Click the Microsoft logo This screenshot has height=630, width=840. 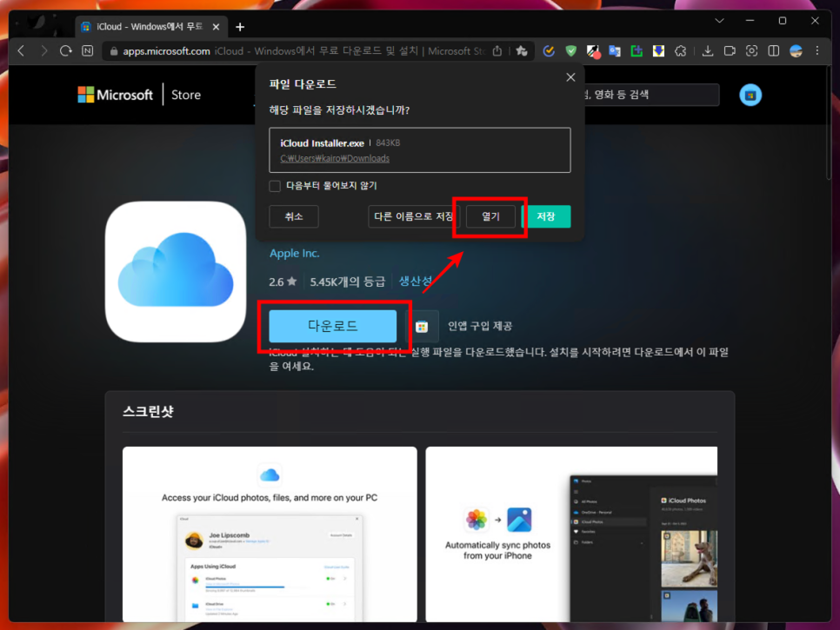coord(115,95)
